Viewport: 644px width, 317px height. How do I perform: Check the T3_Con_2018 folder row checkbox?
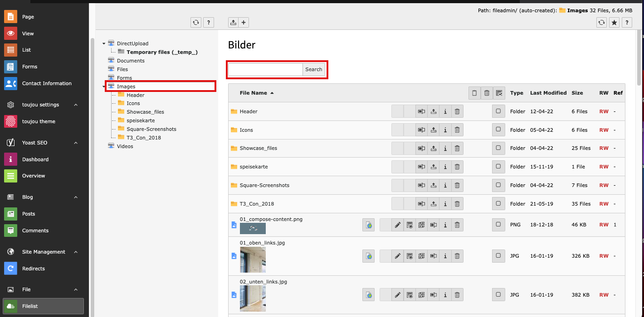(x=498, y=204)
